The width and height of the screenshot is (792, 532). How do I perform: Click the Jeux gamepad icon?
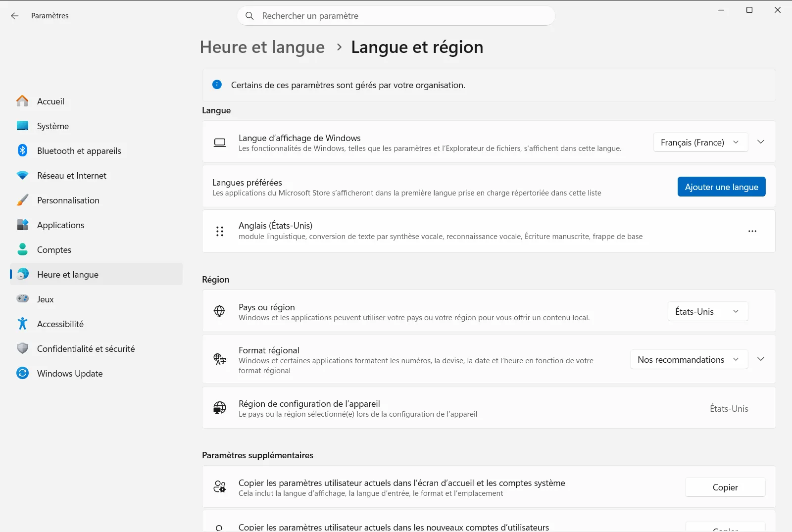click(22, 299)
